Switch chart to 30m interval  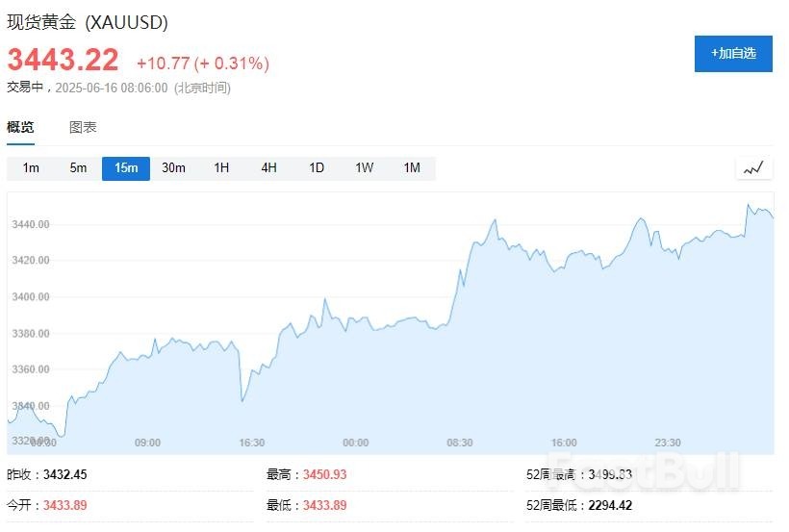coord(173,168)
